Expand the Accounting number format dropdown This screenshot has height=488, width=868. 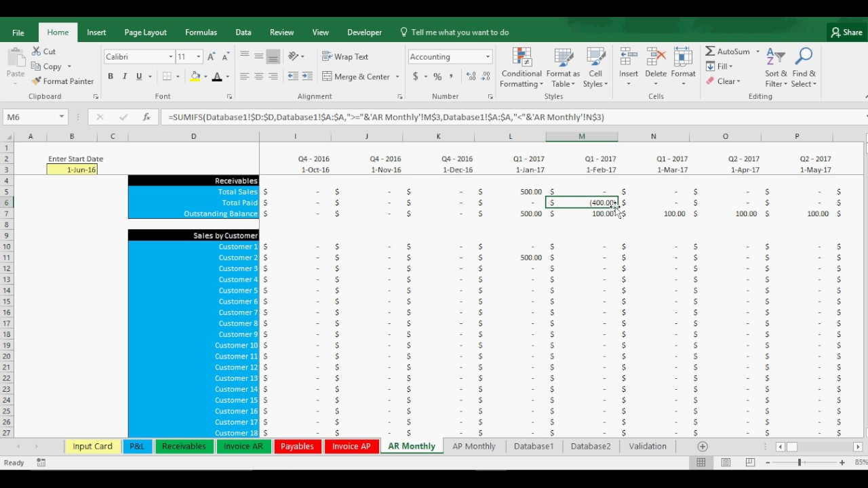click(487, 57)
